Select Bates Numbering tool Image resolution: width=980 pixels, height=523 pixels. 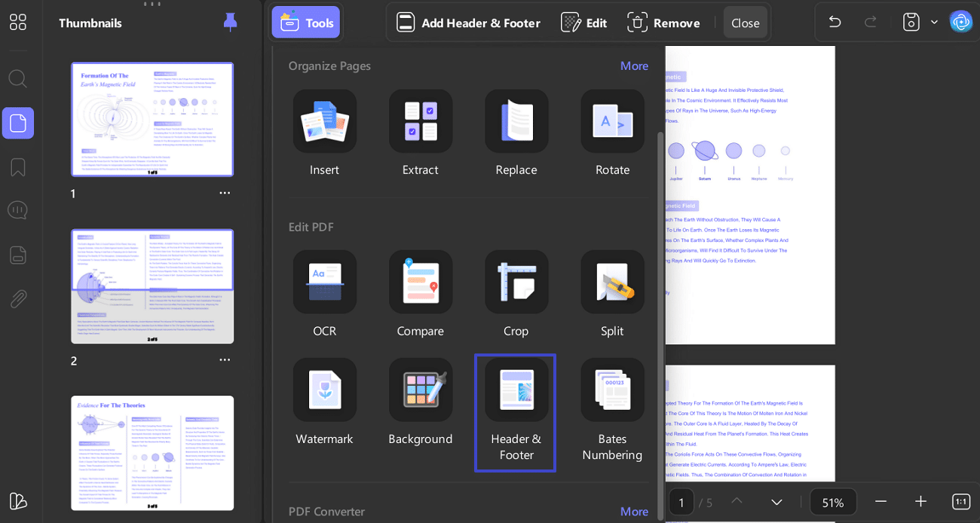(x=612, y=390)
